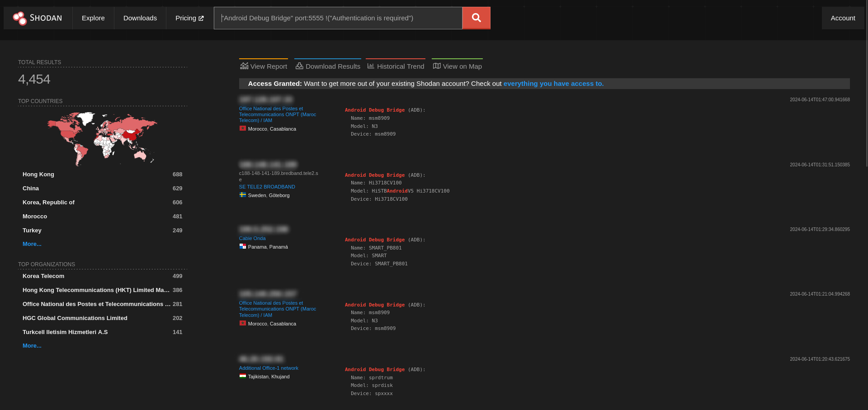
Task: Click the Download Results tray icon
Action: coord(299,66)
